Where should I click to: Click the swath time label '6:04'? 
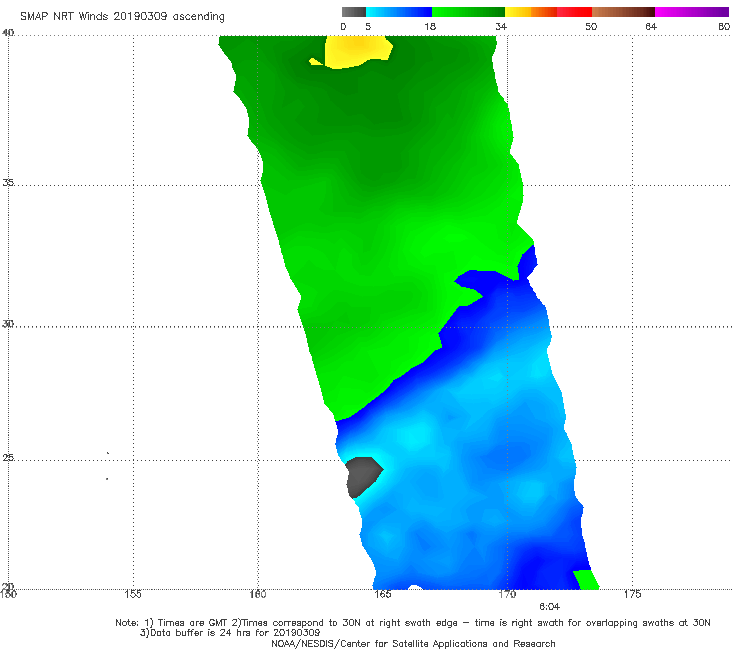pos(549,607)
